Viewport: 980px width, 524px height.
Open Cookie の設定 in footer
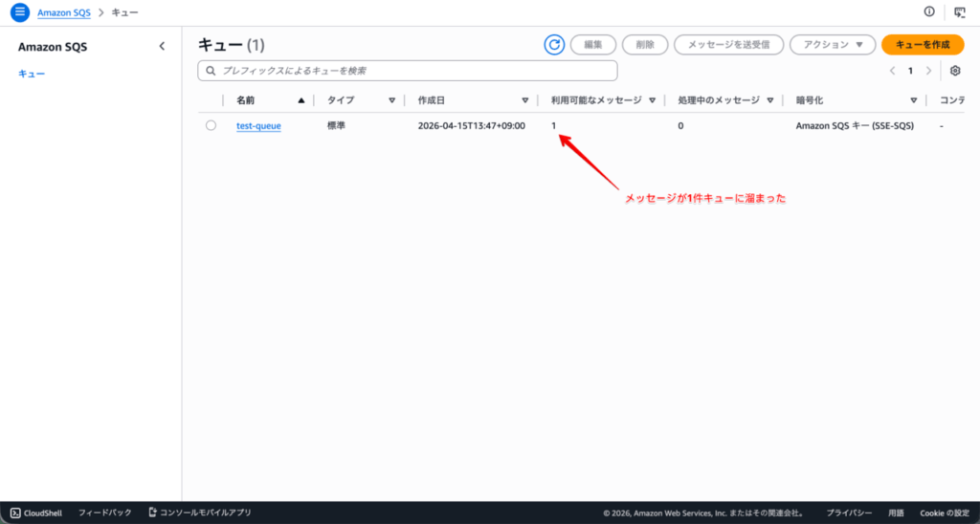(x=945, y=513)
